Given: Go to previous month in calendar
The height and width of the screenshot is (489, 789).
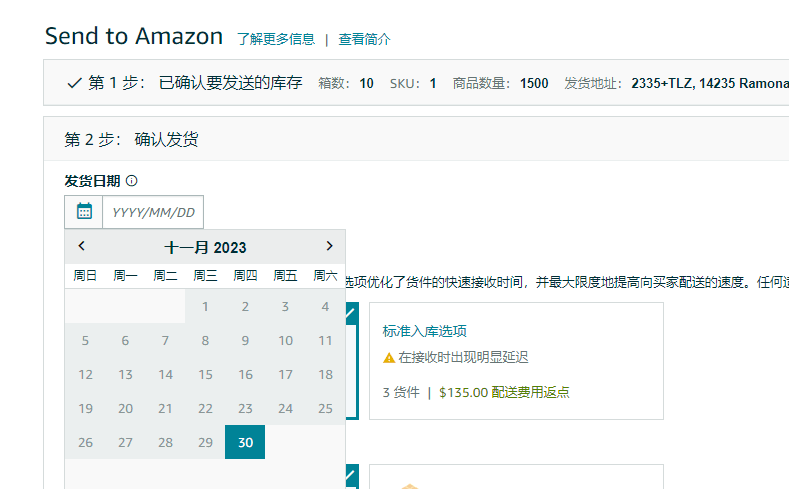Looking at the screenshot, I should pos(81,246).
